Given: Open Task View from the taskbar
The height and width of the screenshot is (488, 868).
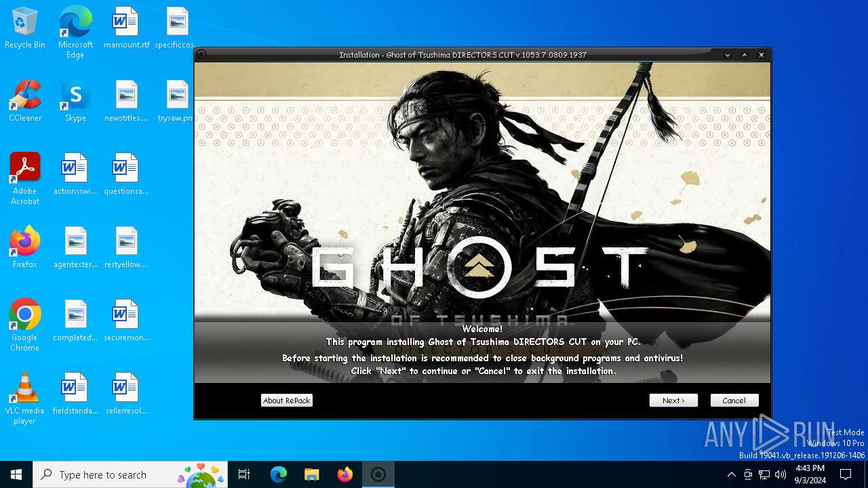Looking at the screenshot, I should 244,474.
